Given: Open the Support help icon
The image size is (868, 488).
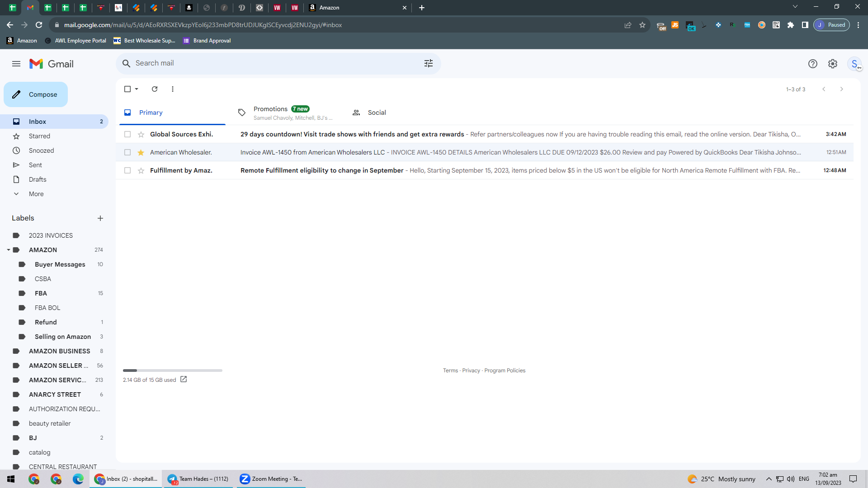Looking at the screenshot, I should 813,64.
